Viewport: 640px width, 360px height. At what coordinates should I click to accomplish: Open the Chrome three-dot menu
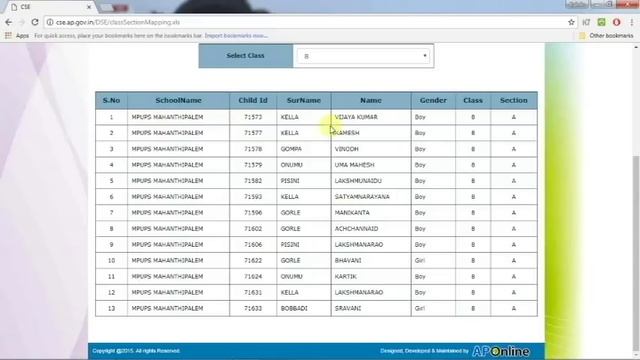632,22
